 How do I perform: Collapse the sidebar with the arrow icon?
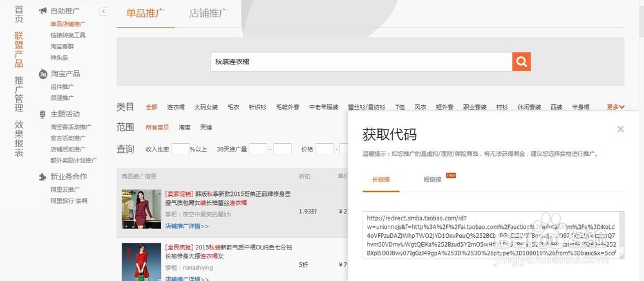pos(103,12)
